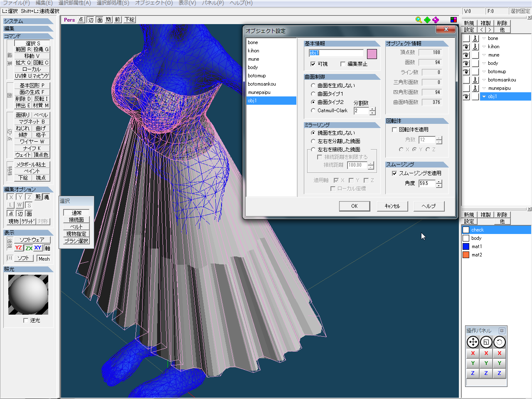Image resolution: width=532 pixels, height=399 pixels.
Task: Select the scale icon in 操作パネル
Action: point(486,342)
